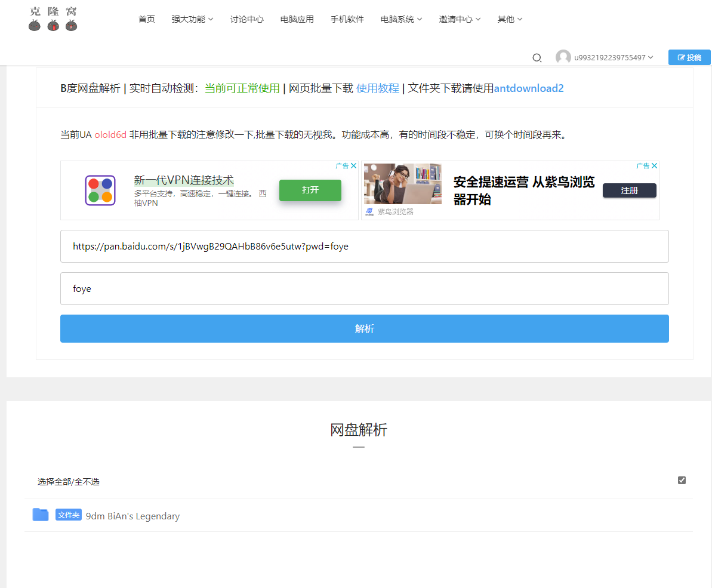Screen dimensions: 712x588
Task: Click the 安全提速运营 ad headline
Action: pyautogui.click(x=524, y=190)
